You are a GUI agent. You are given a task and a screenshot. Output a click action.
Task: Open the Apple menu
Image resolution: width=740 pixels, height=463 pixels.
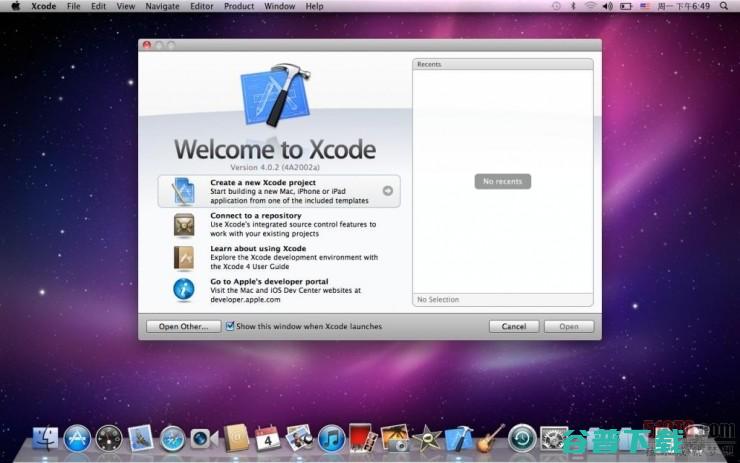click(x=16, y=6)
